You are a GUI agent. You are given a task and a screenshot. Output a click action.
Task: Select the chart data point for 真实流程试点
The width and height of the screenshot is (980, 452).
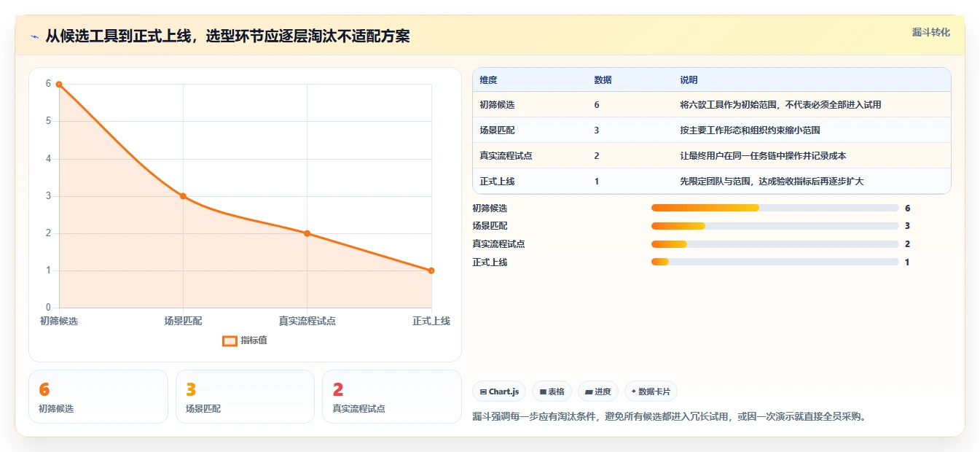click(307, 233)
